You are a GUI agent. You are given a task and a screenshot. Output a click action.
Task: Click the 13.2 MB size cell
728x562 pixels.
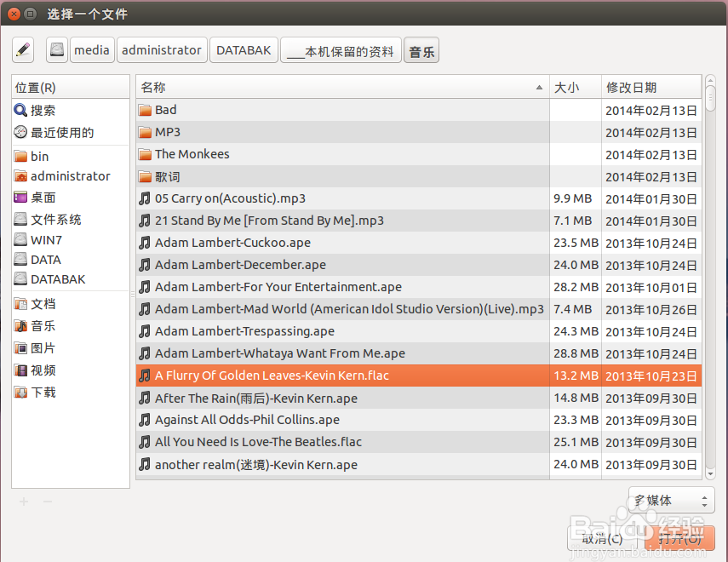576,376
